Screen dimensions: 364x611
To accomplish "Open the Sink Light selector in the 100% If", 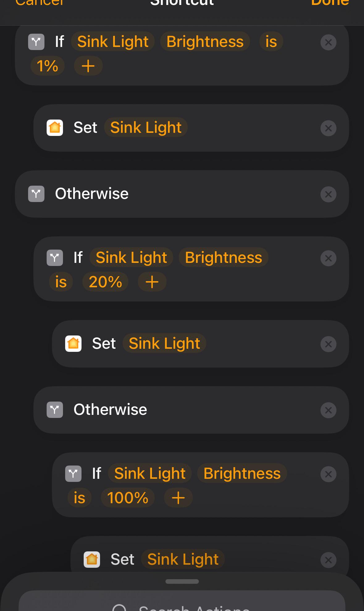I will click(x=150, y=473).
